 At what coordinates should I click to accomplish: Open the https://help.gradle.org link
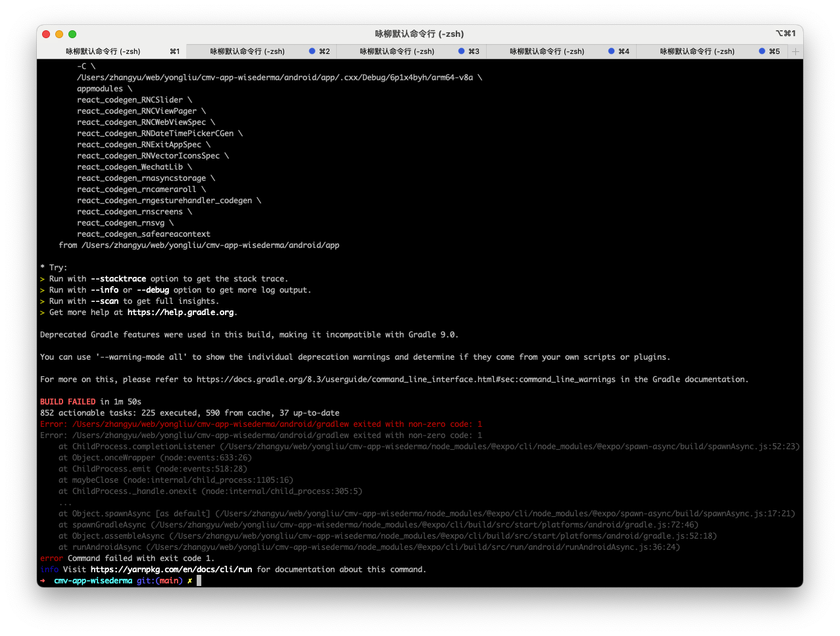click(x=180, y=312)
